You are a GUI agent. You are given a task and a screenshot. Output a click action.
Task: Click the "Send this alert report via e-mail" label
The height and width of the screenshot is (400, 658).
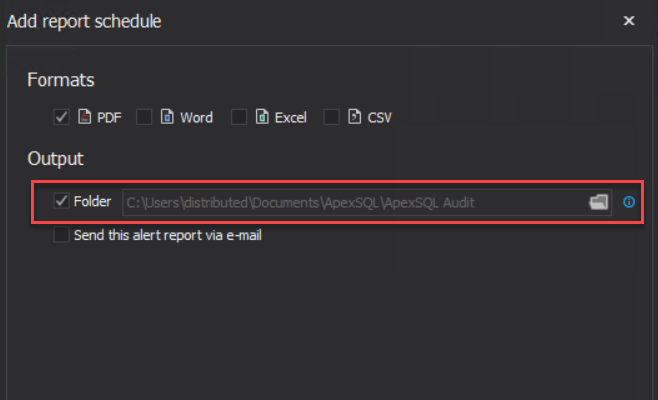click(168, 235)
